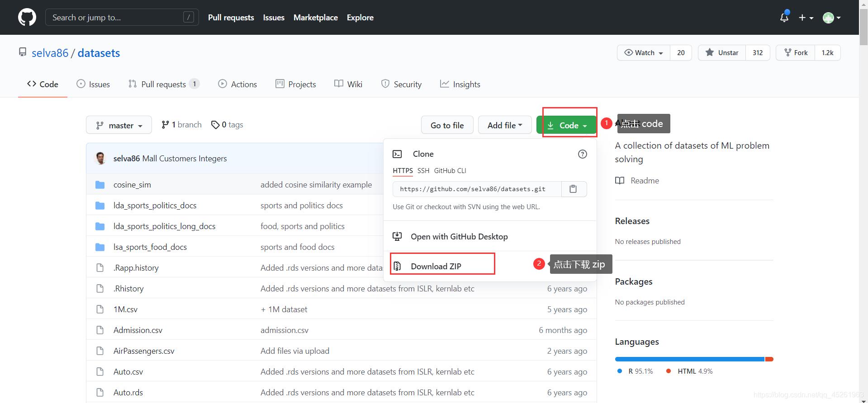Click the GitHub Octocat logo

pyautogui.click(x=27, y=18)
